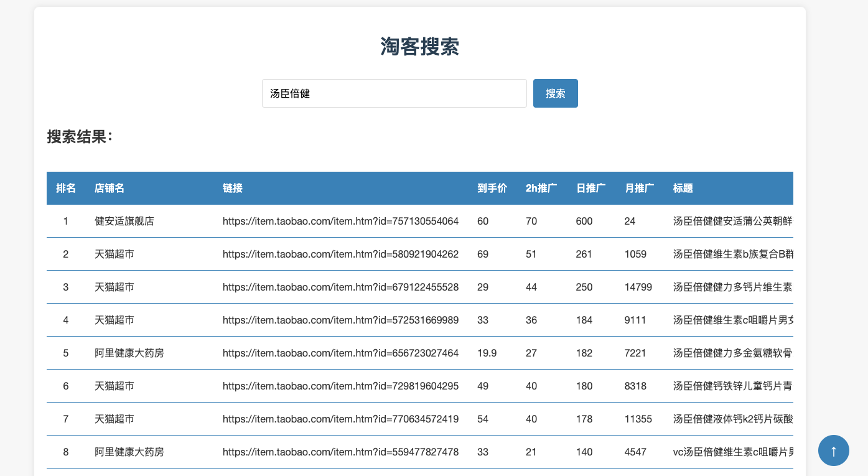The width and height of the screenshot is (868, 476).
Task: Click the 到手价 column header
Action: coord(492,189)
